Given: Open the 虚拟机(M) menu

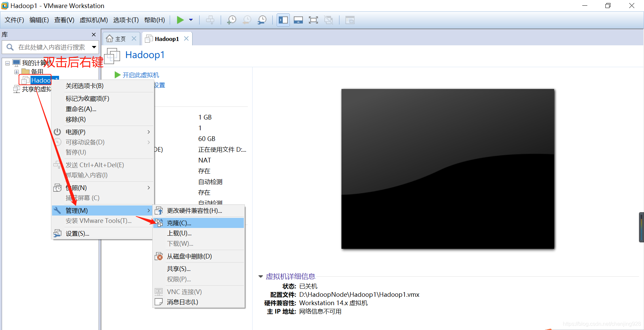Looking at the screenshot, I should (94, 20).
